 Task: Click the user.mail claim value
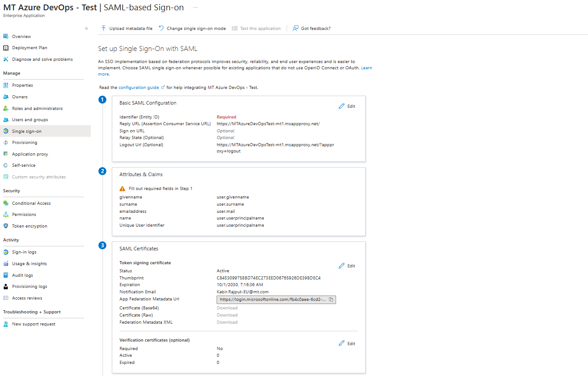click(226, 211)
